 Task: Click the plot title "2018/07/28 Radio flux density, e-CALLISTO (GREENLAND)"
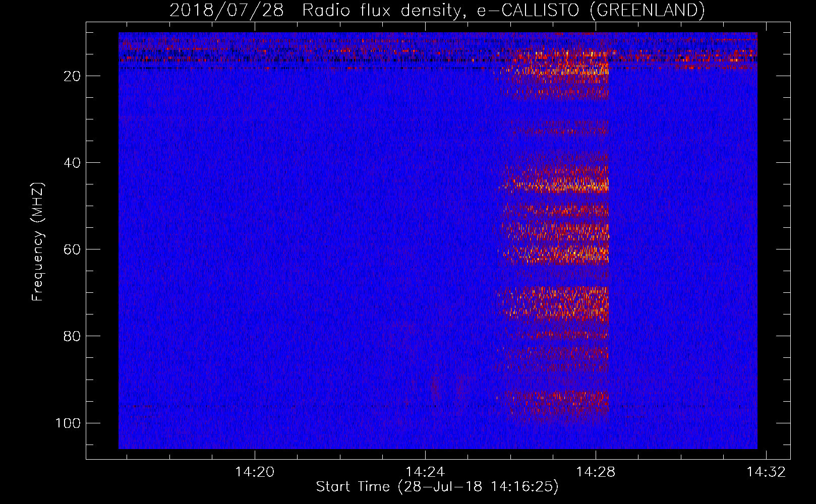click(437, 10)
